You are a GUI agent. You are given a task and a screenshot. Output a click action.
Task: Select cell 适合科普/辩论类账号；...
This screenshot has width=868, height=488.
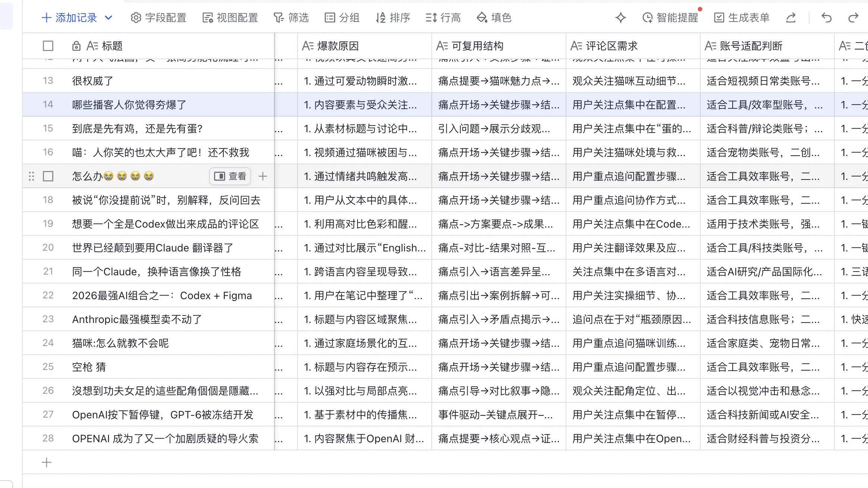point(767,129)
